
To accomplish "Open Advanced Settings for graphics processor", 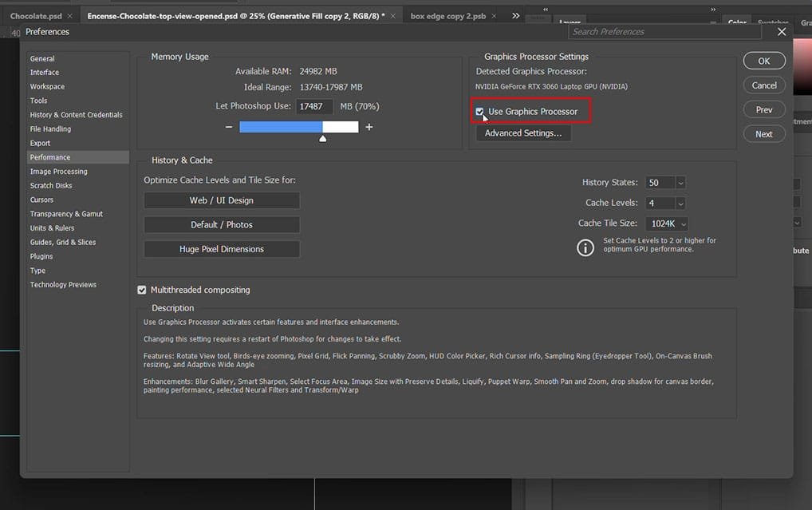I will click(523, 133).
